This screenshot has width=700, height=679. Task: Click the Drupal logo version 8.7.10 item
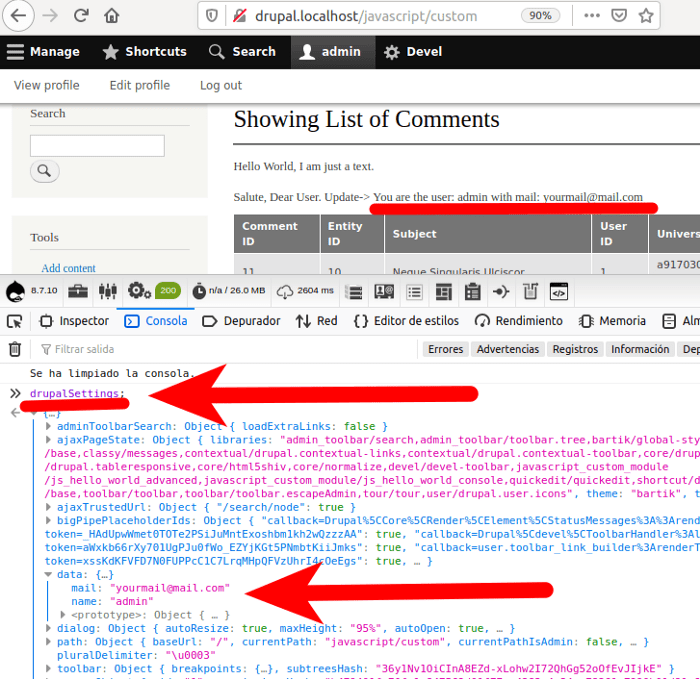32,291
